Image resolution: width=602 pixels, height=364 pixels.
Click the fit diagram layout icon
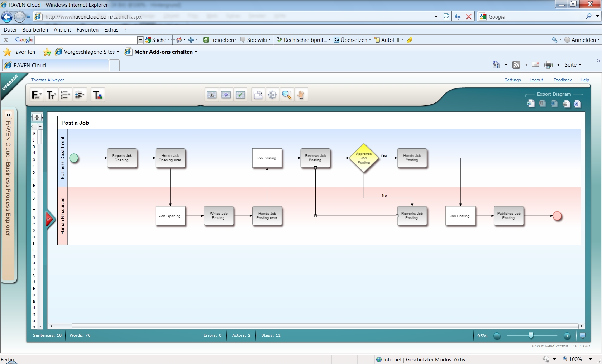point(272,95)
